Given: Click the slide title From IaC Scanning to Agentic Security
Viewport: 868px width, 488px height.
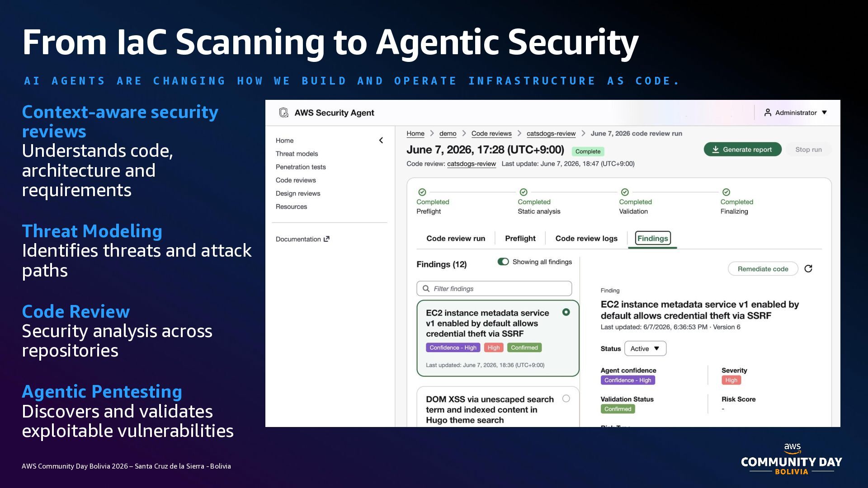Looking at the screenshot, I should point(330,42).
